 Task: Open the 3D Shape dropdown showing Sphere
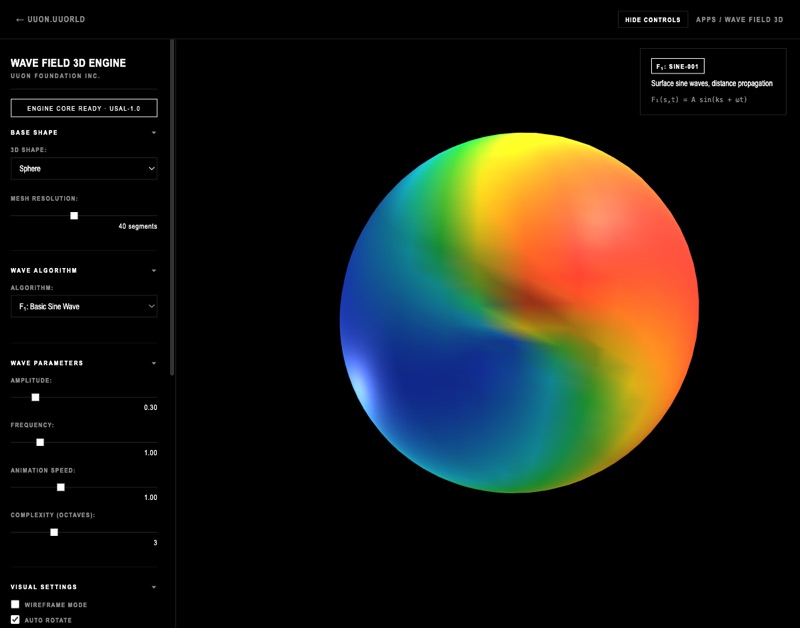pyautogui.click(x=84, y=168)
